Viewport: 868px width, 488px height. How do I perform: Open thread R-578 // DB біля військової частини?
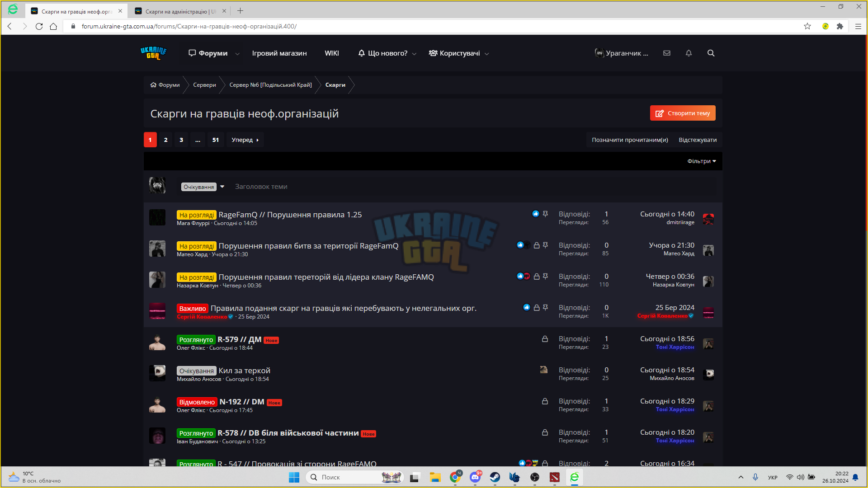pyautogui.click(x=288, y=433)
